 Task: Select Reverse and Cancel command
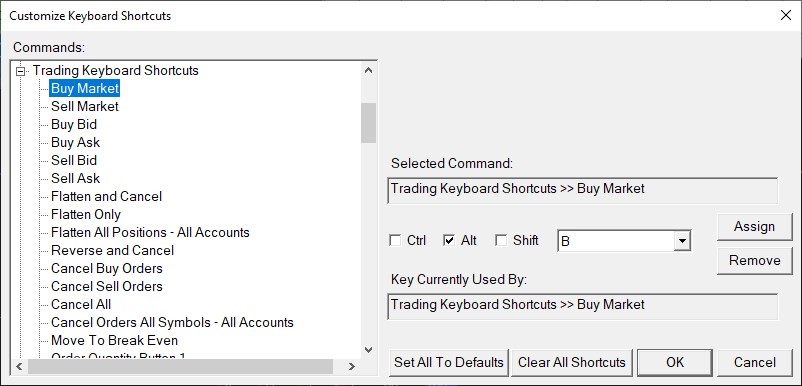(113, 251)
